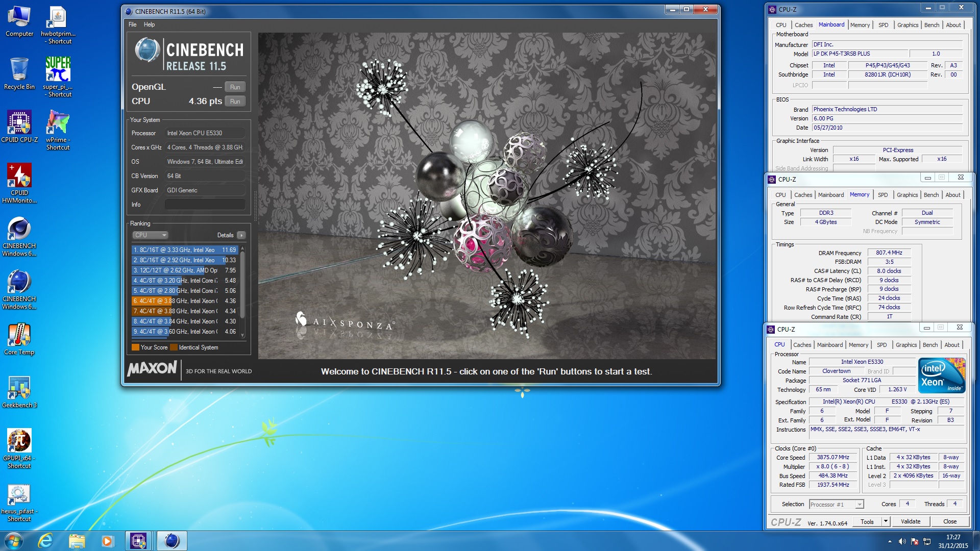
Task: Select the CPUID HWMonitor desktop icon
Action: pos(19,183)
